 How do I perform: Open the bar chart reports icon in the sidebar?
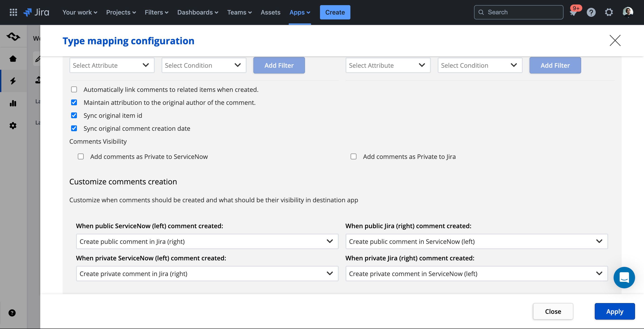click(x=13, y=103)
